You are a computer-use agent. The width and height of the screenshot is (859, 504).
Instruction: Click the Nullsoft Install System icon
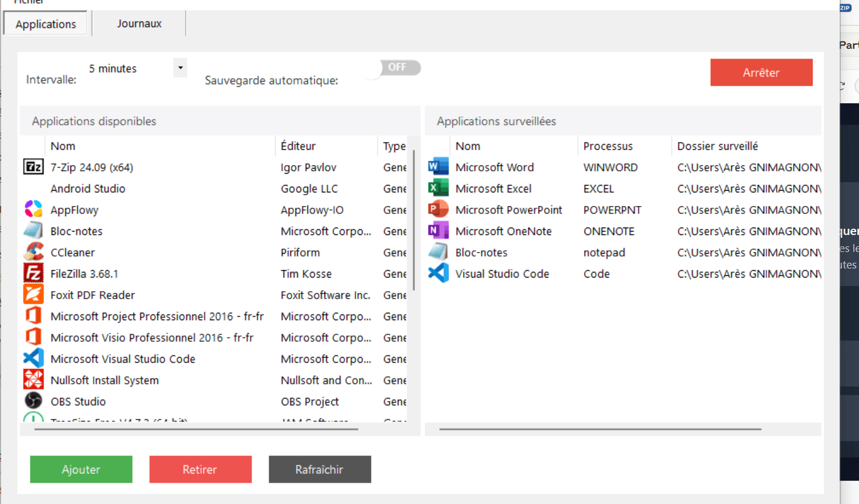click(34, 380)
